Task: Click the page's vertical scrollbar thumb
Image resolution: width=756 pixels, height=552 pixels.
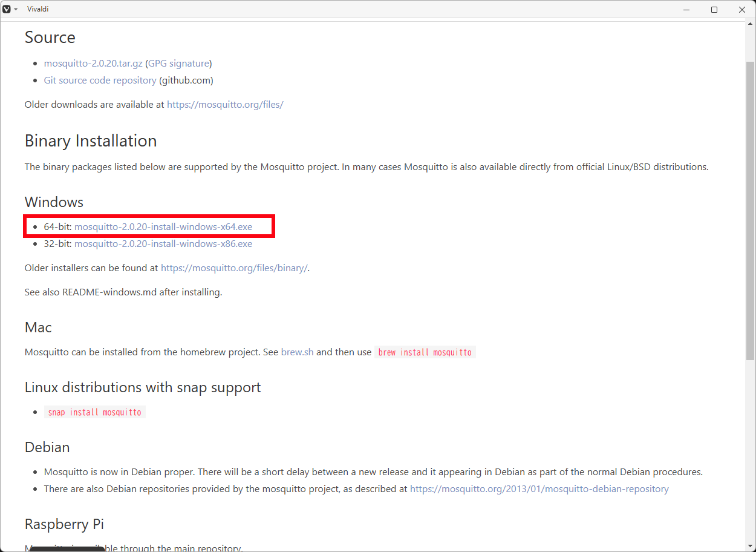Action: pyautogui.click(x=750, y=211)
